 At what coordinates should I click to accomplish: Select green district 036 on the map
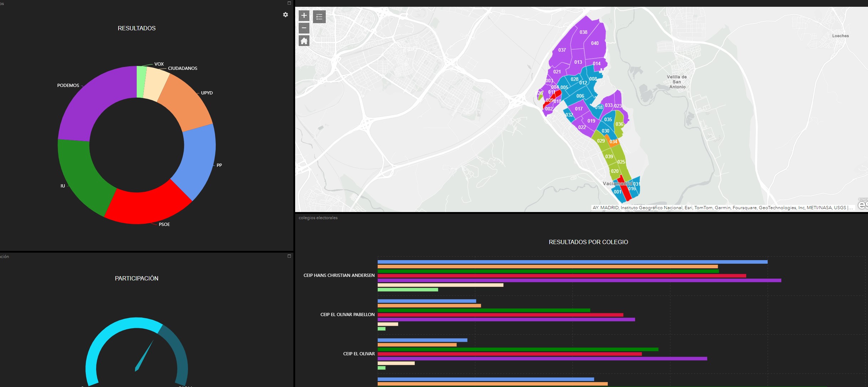pyautogui.click(x=619, y=124)
